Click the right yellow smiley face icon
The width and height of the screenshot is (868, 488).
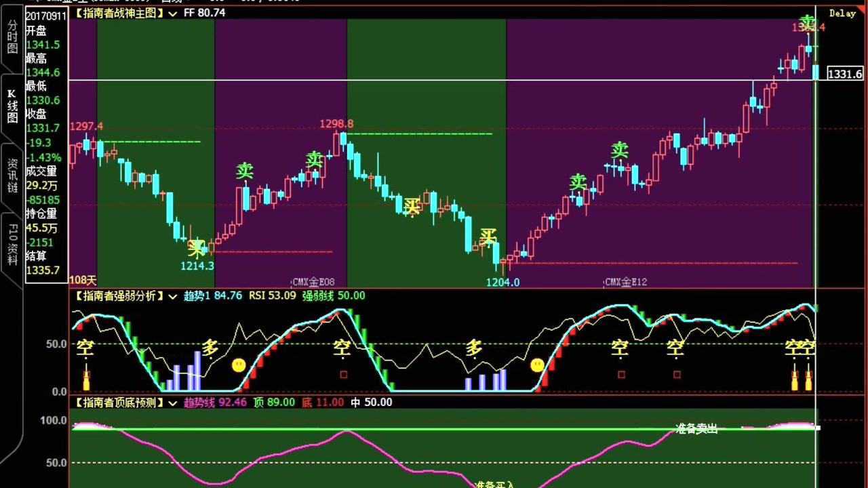coord(537,365)
